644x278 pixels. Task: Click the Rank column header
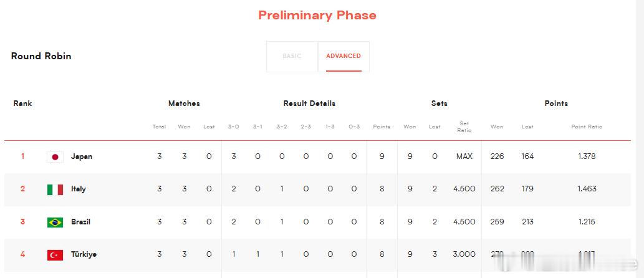22,103
